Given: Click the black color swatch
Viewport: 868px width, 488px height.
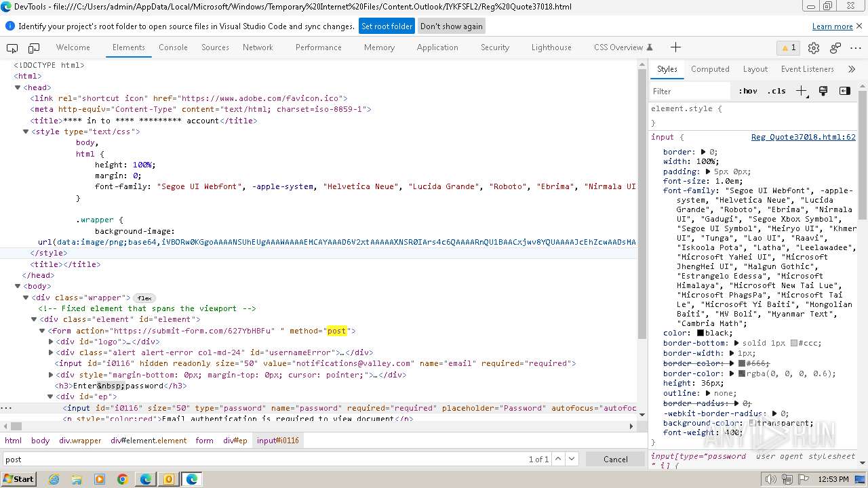Looking at the screenshot, I should (x=701, y=333).
